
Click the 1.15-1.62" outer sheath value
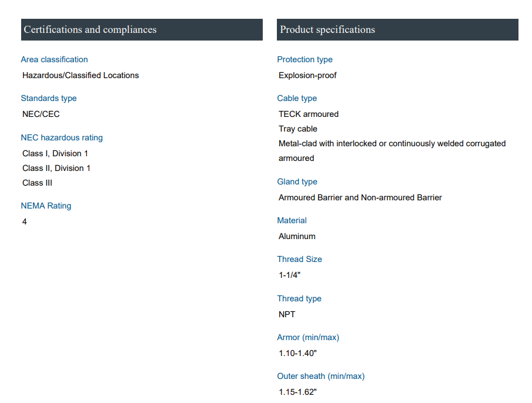pyautogui.click(x=297, y=392)
